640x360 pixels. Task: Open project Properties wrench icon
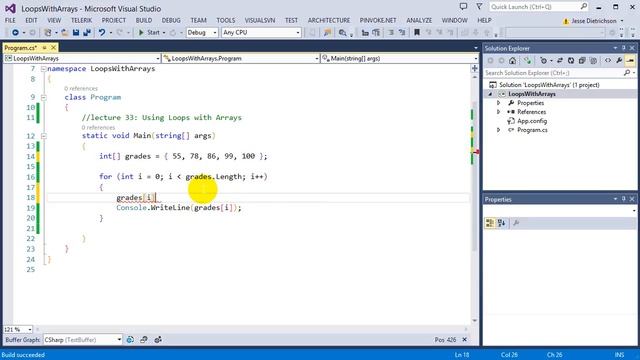coord(619,60)
